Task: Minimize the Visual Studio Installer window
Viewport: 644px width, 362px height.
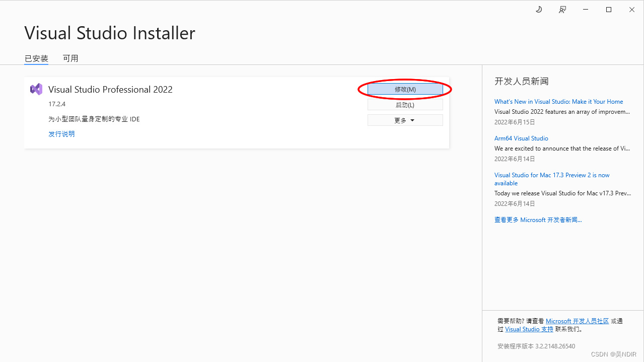Action: [x=586, y=10]
